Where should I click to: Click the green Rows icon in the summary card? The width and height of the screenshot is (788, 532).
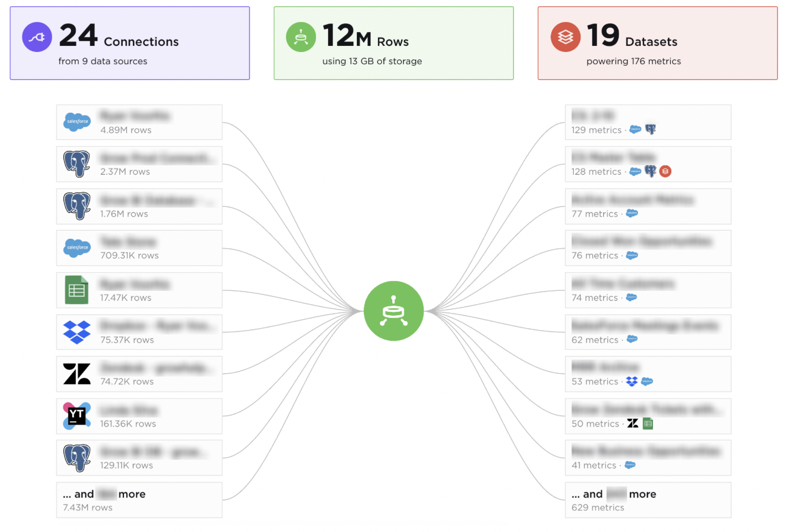[x=301, y=36]
